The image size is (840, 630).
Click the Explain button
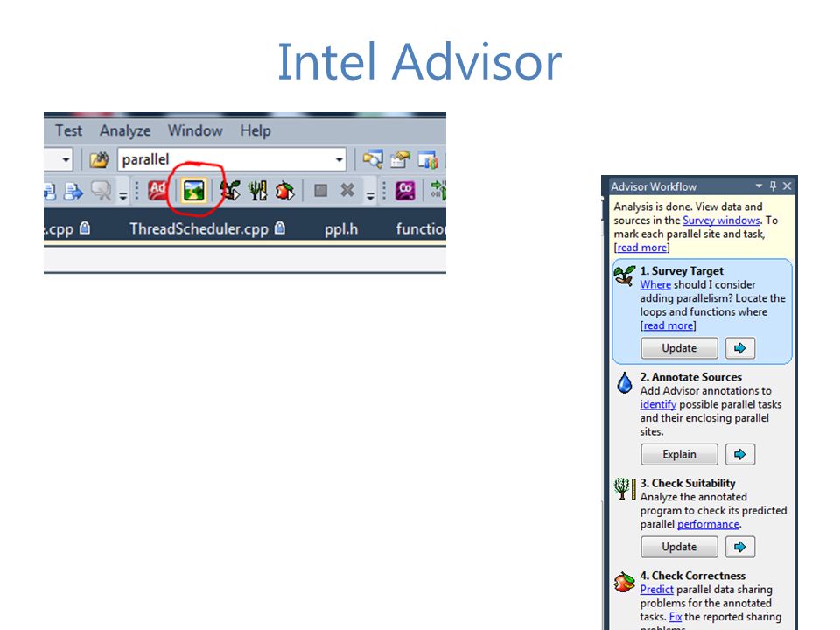[679, 454]
